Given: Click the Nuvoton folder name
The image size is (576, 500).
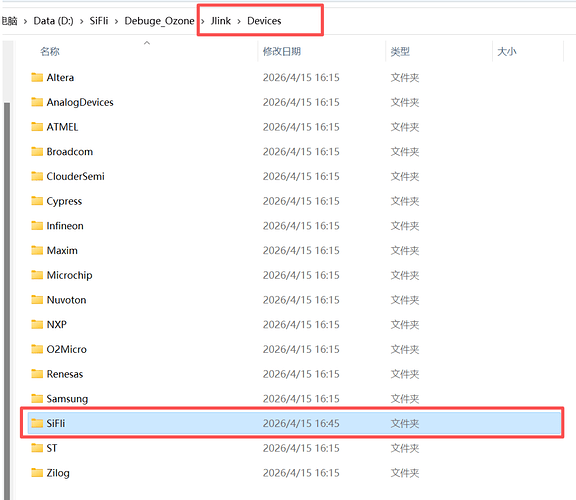Looking at the screenshot, I should (x=66, y=300).
